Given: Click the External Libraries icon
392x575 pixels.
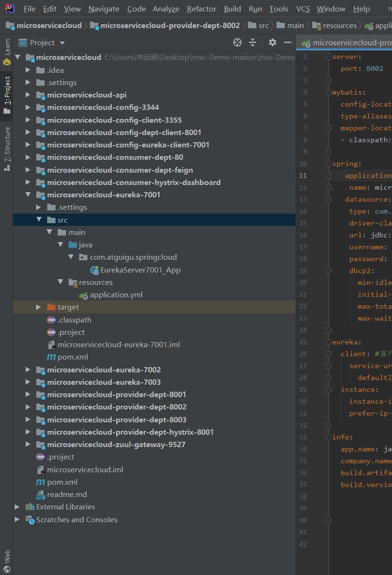Looking at the screenshot, I should tap(30, 507).
